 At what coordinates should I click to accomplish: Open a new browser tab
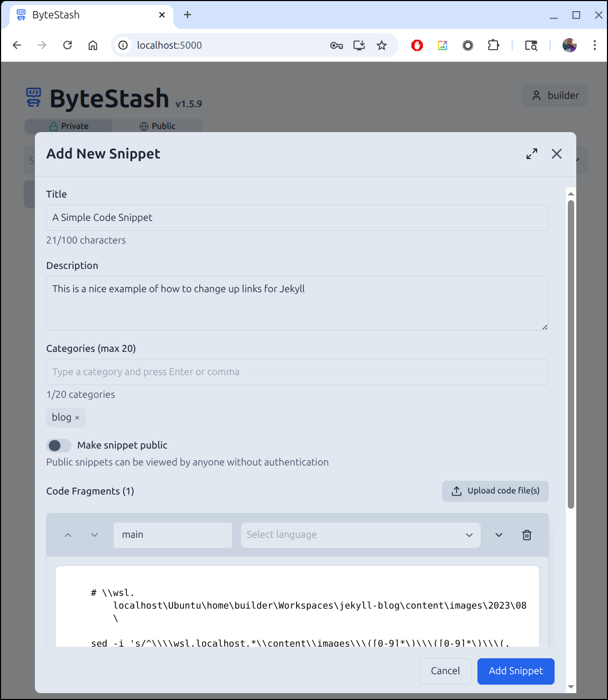coord(187,15)
